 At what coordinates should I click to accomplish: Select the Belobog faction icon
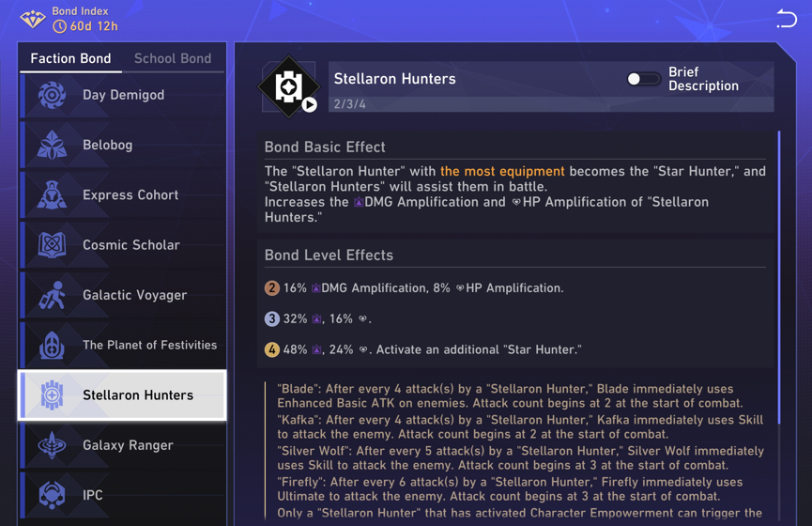(52, 145)
